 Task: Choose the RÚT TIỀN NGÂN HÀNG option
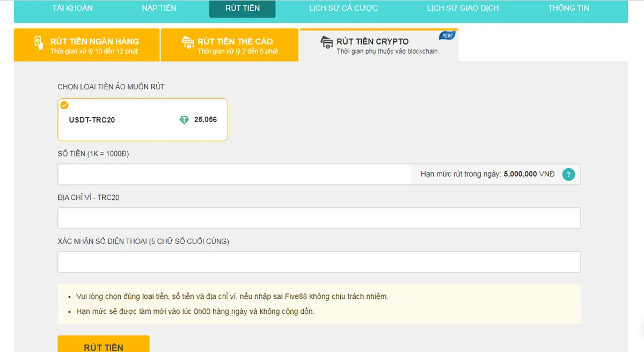pos(87,45)
